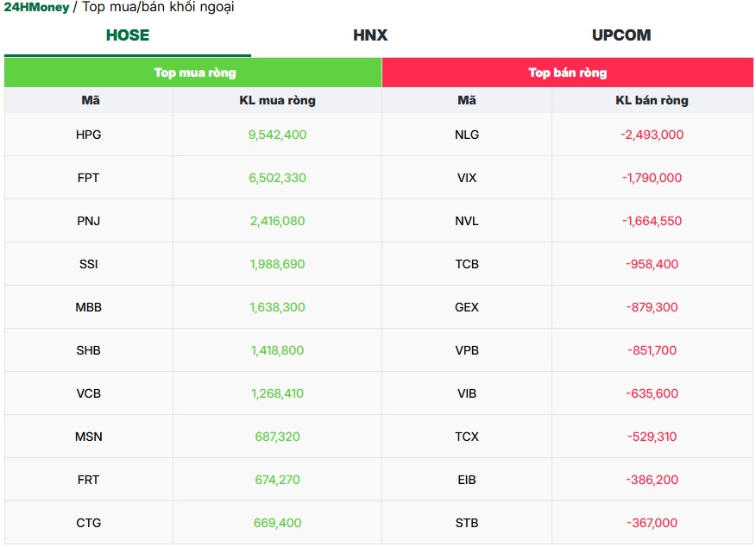Click NLG net sell volume -2,493,000
Image resolution: width=756 pixels, height=547 pixels.
click(652, 135)
